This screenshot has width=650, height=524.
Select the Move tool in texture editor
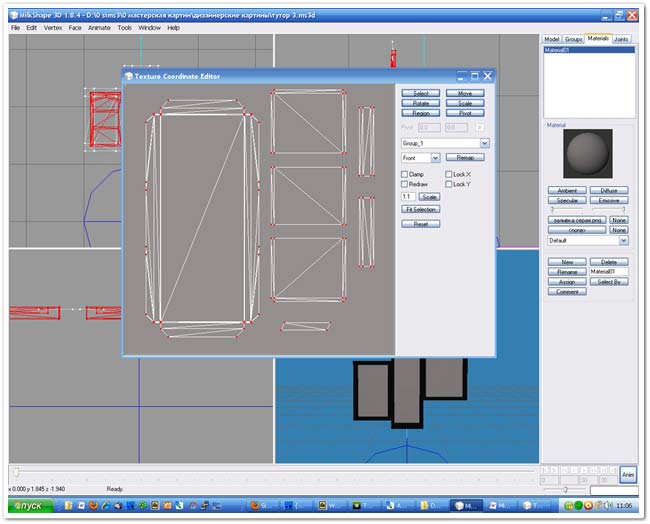coord(465,93)
